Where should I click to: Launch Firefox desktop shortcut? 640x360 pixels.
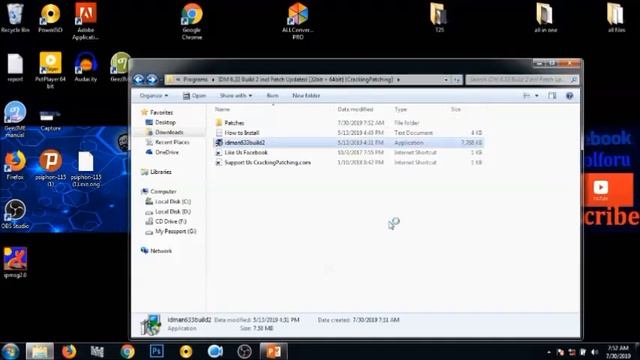click(15, 165)
